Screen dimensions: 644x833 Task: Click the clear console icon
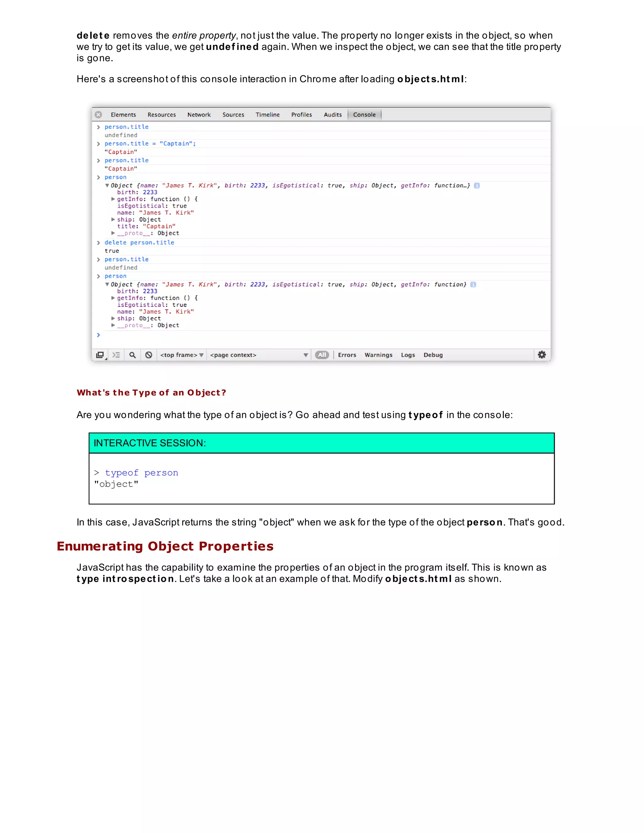[x=149, y=355]
